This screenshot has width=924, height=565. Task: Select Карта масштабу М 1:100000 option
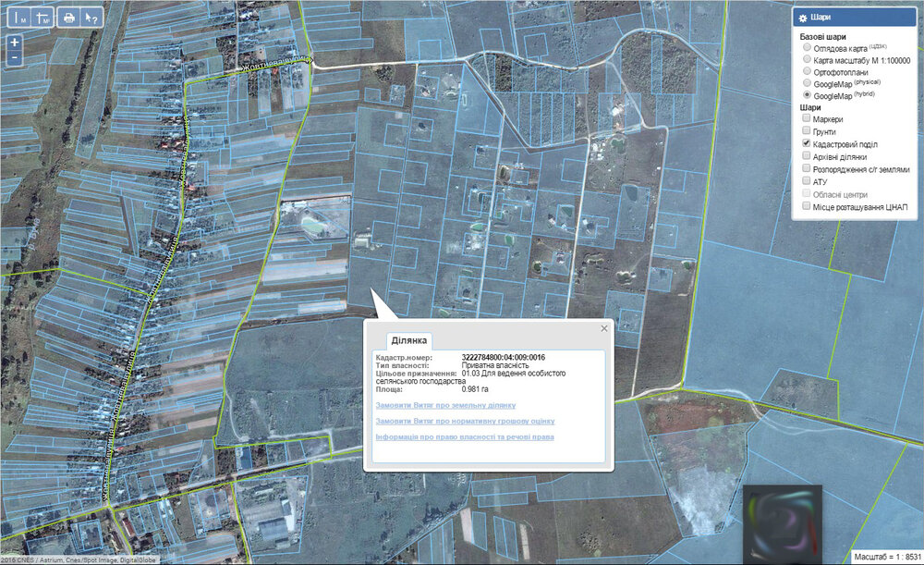coord(807,59)
